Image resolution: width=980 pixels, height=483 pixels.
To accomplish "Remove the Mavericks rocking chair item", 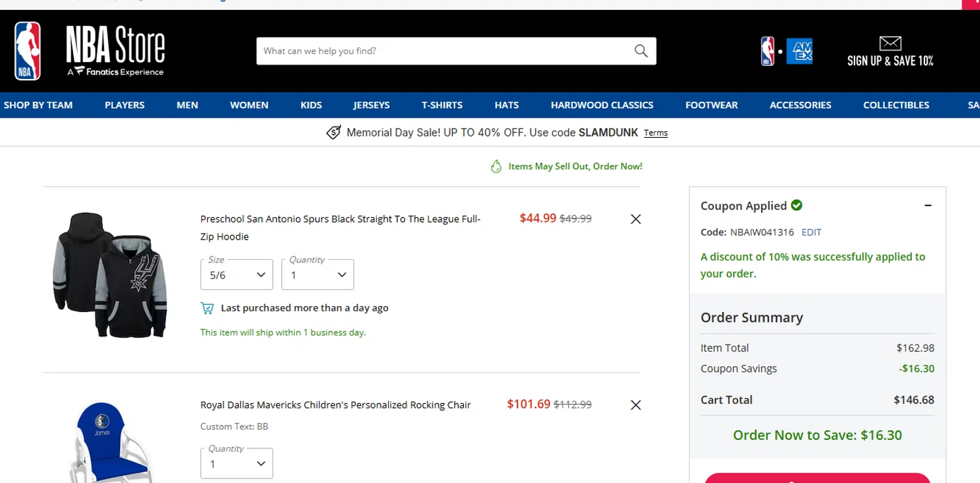I will coord(636,405).
